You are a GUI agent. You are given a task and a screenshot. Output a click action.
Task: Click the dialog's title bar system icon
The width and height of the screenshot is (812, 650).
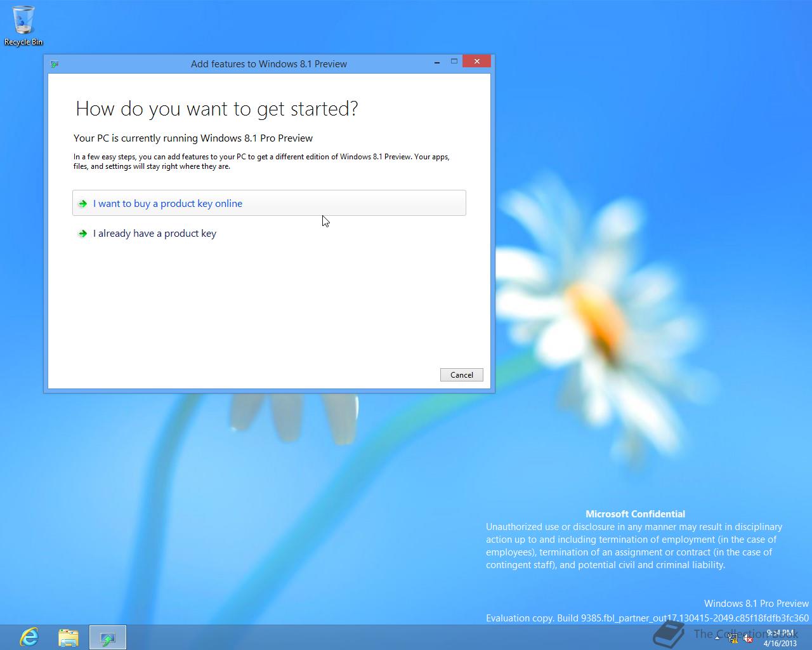[55, 64]
